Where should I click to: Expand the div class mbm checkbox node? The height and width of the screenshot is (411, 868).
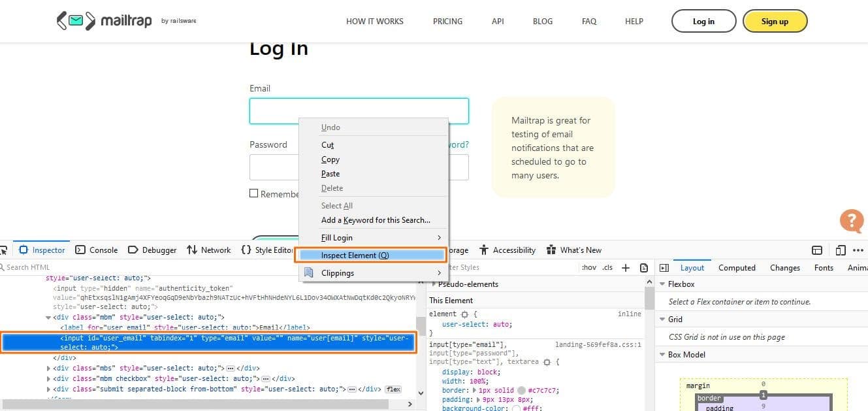49,378
